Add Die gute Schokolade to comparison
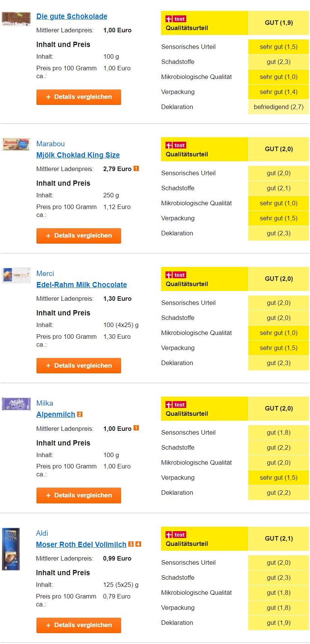310x644 pixels. 79,97
